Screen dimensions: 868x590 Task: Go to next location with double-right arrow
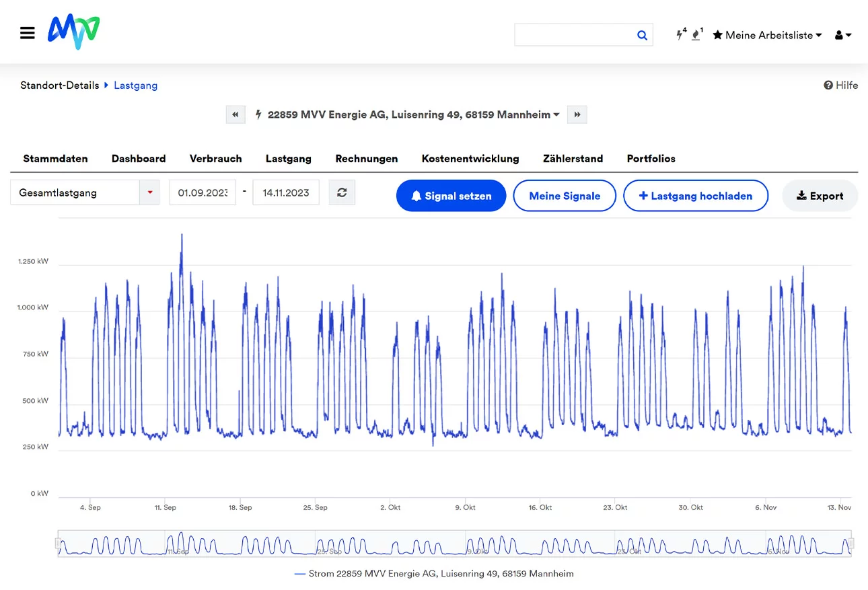pyautogui.click(x=577, y=114)
